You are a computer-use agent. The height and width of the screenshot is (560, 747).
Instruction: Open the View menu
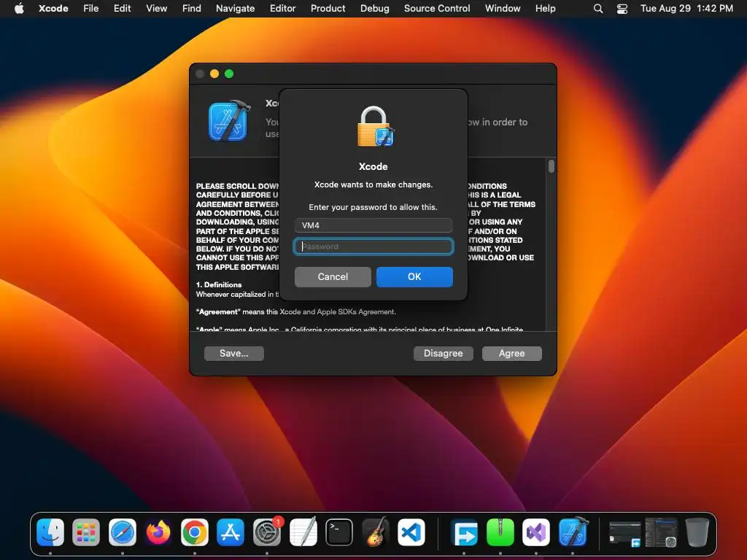156,9
